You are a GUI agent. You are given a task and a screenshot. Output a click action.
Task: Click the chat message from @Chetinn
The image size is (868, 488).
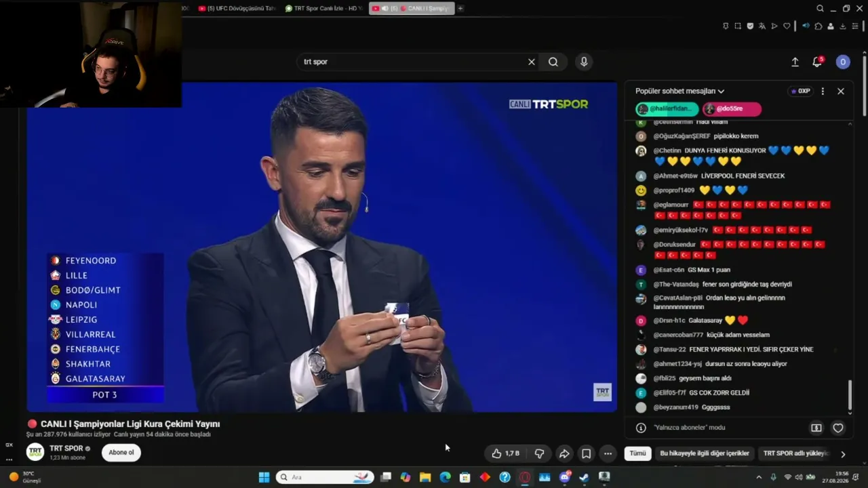(x=735, y=155)
